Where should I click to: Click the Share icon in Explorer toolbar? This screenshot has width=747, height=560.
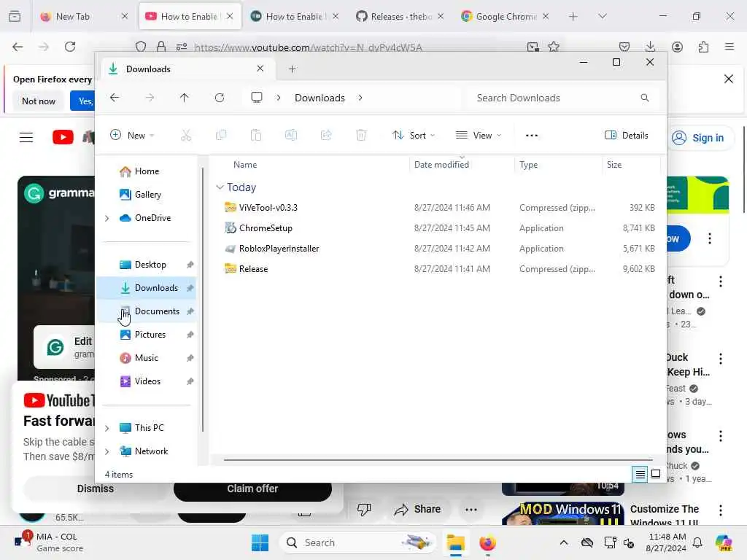(326, 135)
